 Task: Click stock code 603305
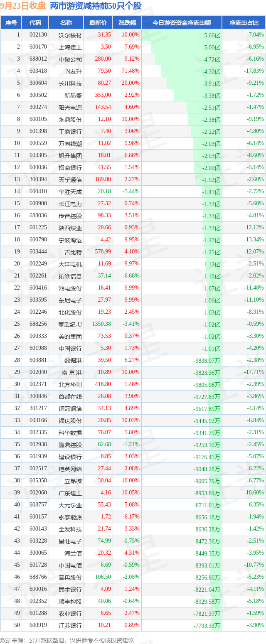tap(39, 155)
